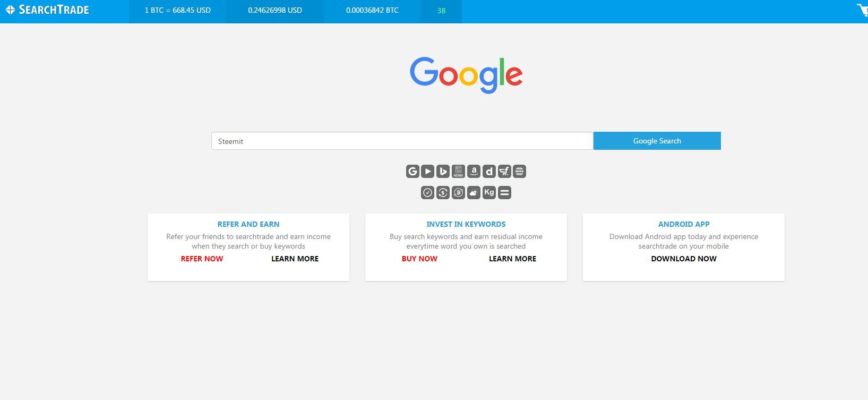Click the green 38 counter
Screen dimensions: 868x400
tap(441, 11)
